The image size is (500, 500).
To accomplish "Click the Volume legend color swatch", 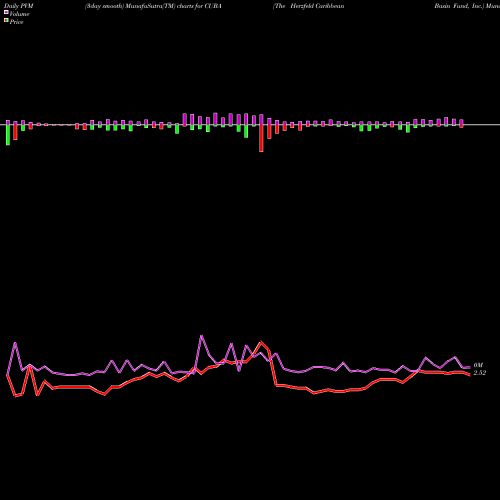I will click(6, 12).
